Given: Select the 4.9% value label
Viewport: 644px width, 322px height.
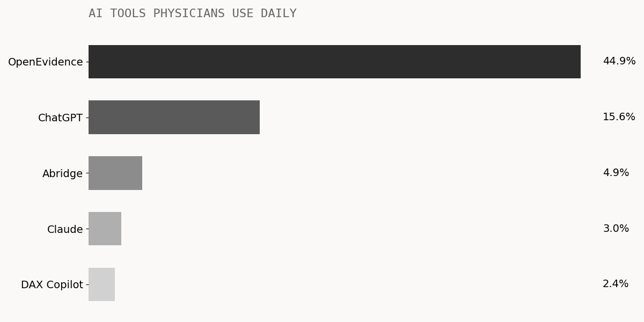Looking at the screenshot, I should (x=616, y=173).
